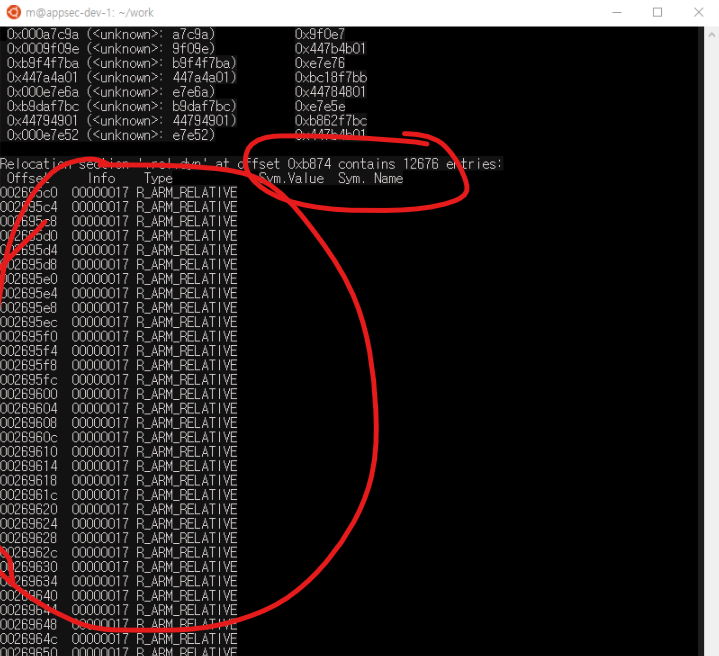Click offset 002695ec in relocation list
The image size is (719, 656).
pos(29,322)
